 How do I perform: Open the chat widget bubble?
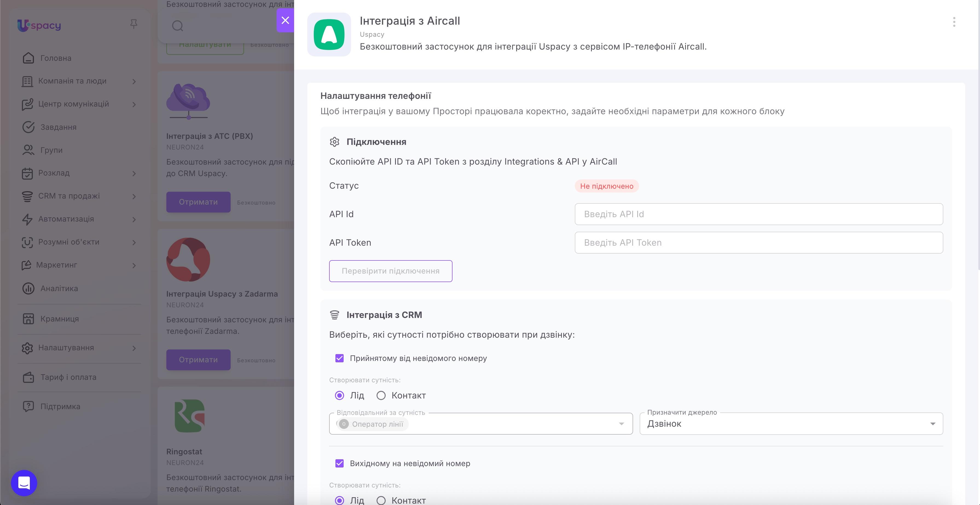(24, 483)
